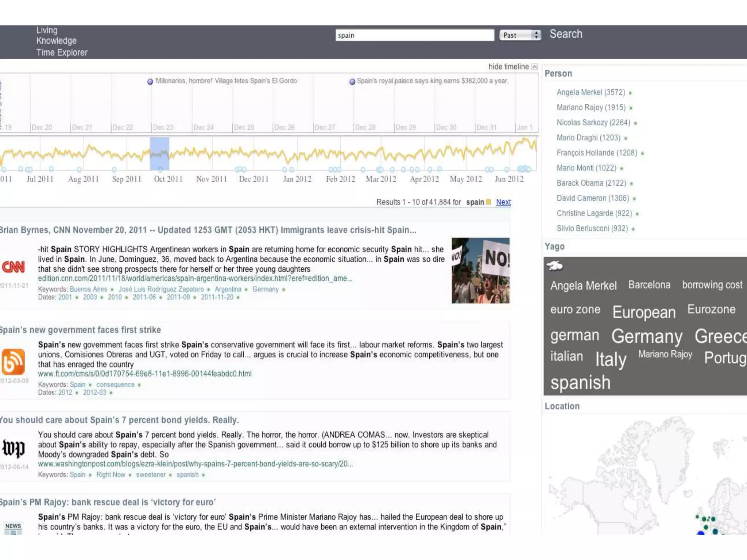Expand the Person facet header
This screenshot has height=560, width=747.
click(558, 74)
